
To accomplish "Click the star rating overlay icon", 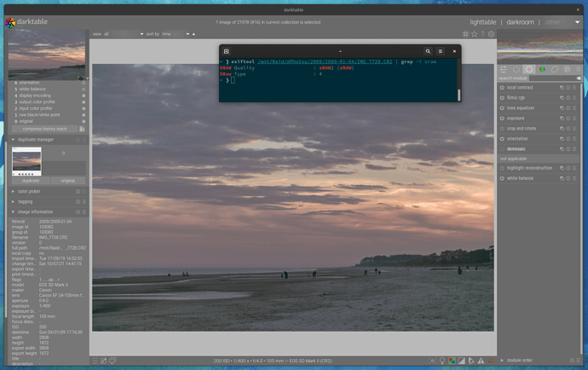I will [x=474, y=34].
